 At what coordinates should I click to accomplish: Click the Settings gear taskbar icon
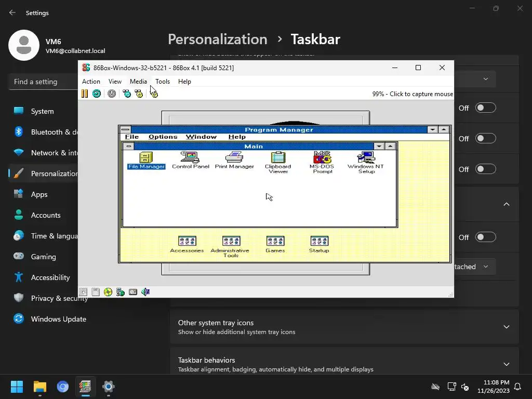(108, 387)
